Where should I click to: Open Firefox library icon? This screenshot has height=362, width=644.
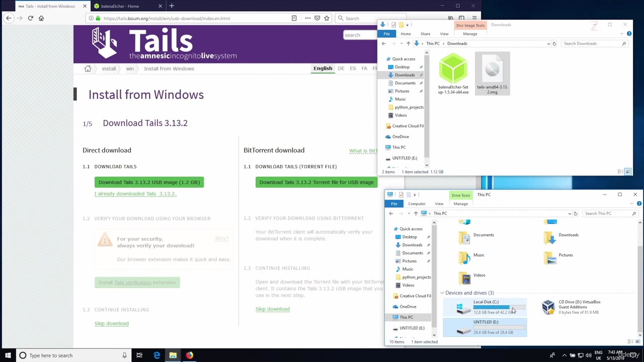(451, 18)
